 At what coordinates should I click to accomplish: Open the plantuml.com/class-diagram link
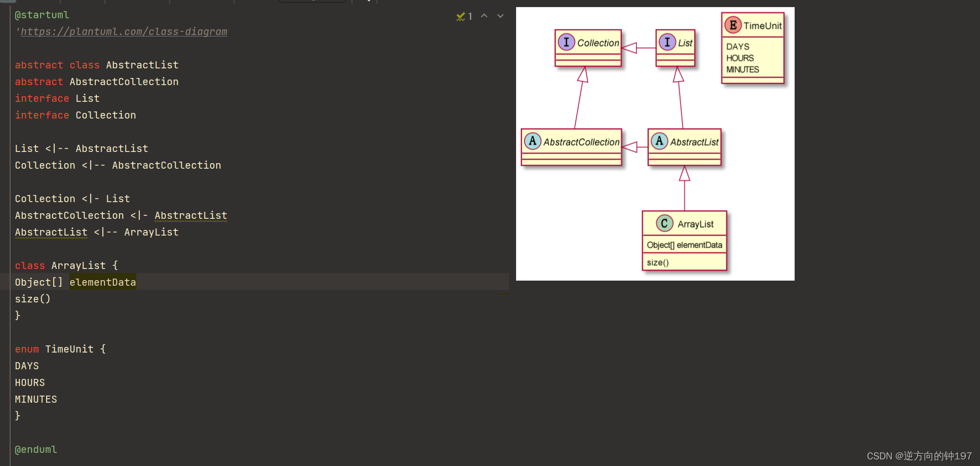[123, 31]
